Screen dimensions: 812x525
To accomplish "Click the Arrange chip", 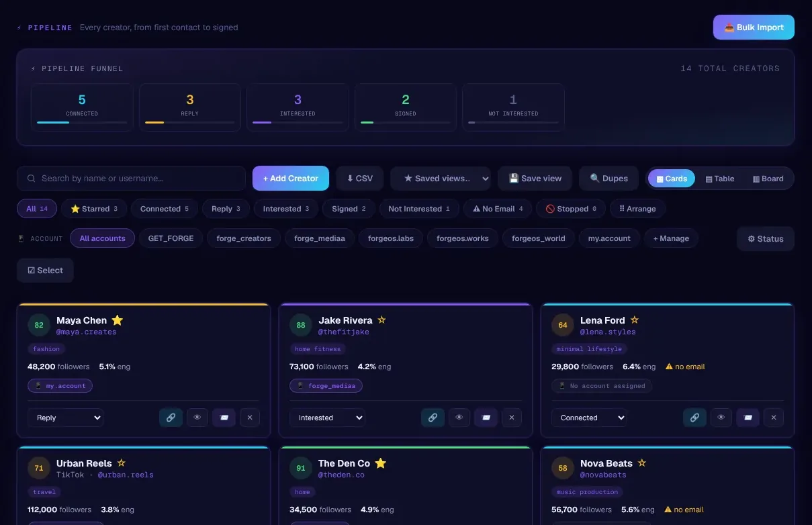I will [637, 209].
